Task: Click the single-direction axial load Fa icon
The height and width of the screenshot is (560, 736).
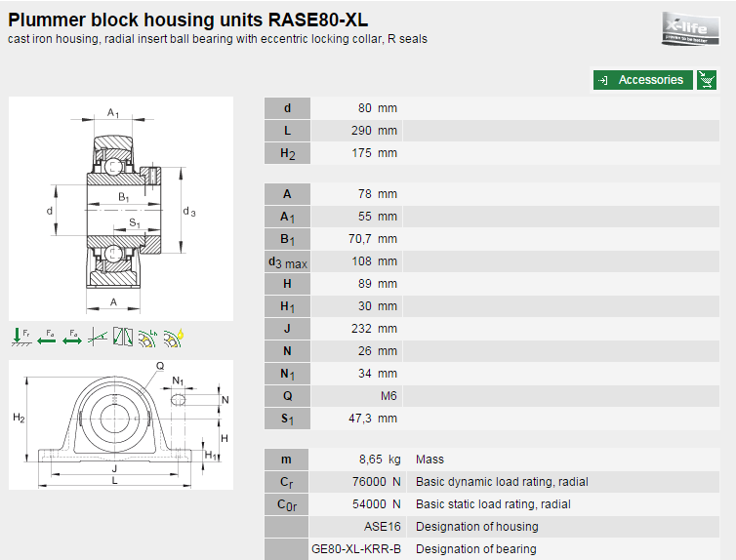Action: (46, 337)
